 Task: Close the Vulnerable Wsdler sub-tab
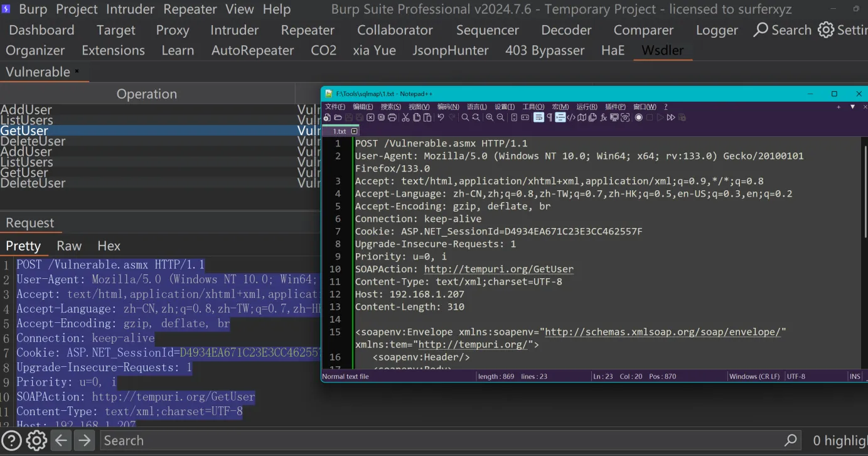click(77, 71)
